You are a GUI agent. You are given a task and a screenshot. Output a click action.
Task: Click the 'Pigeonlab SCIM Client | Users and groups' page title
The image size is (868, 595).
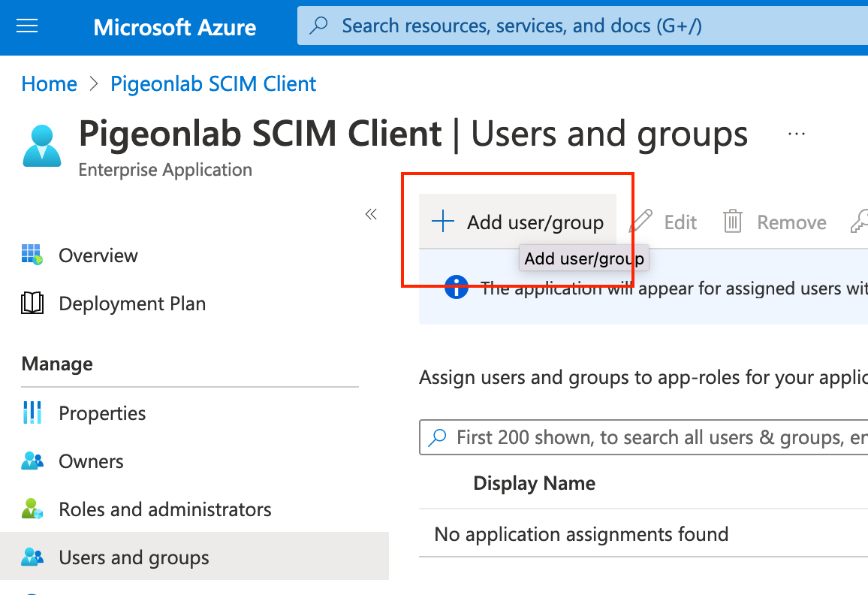(413, 134)
